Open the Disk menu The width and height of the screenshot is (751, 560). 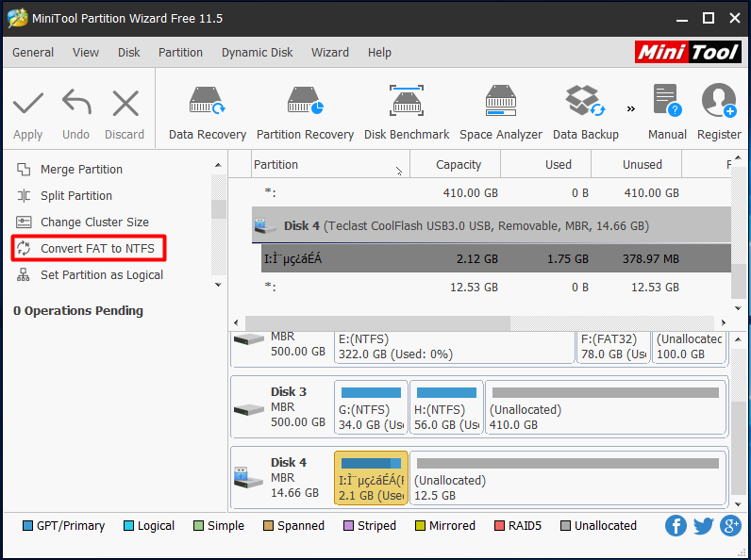coord(129,52)
